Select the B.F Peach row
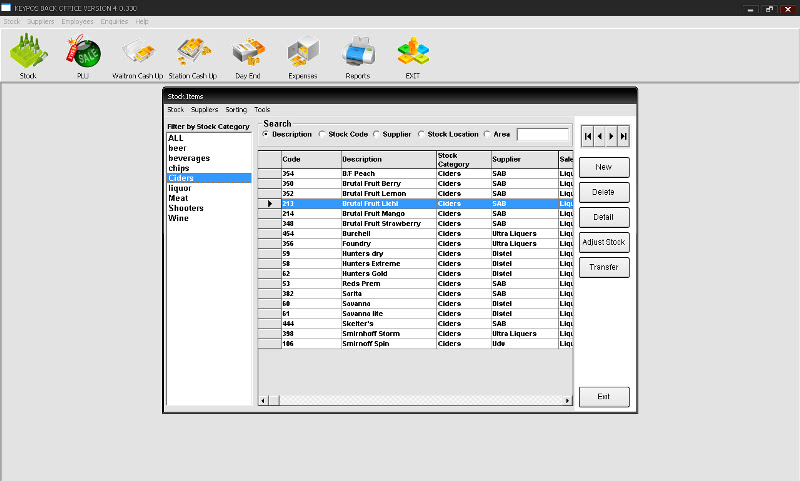This screenshot has height=481, width=800. click(x=415, y=174)
